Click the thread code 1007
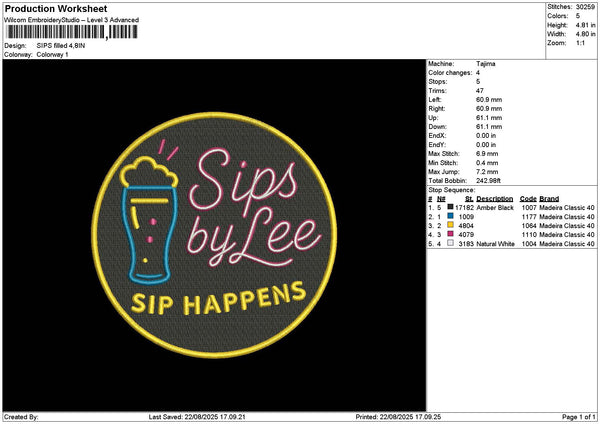This screenshot has width=600, height=424. tap(529, 208)
